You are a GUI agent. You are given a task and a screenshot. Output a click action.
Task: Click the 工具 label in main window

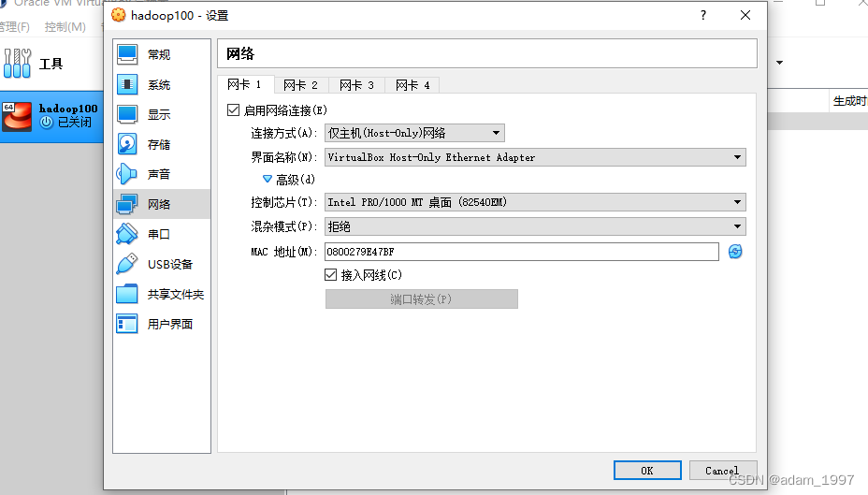pyautogui.click(x=51, y=64)
